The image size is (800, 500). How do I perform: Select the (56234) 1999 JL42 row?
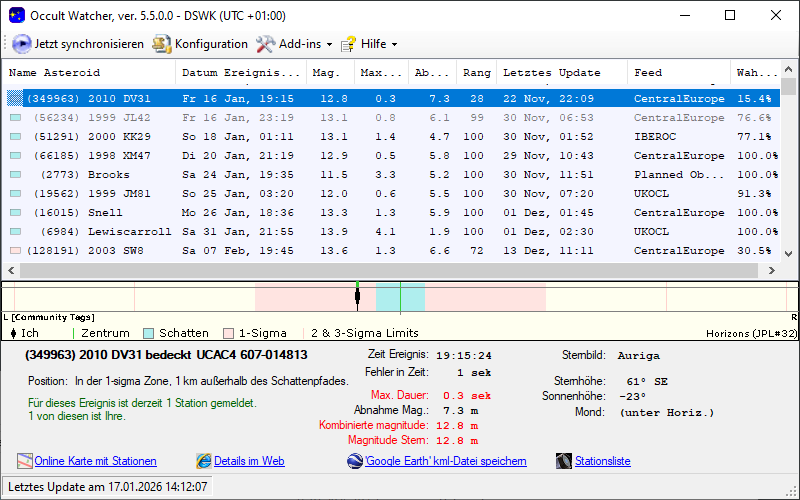click(393, 118)
